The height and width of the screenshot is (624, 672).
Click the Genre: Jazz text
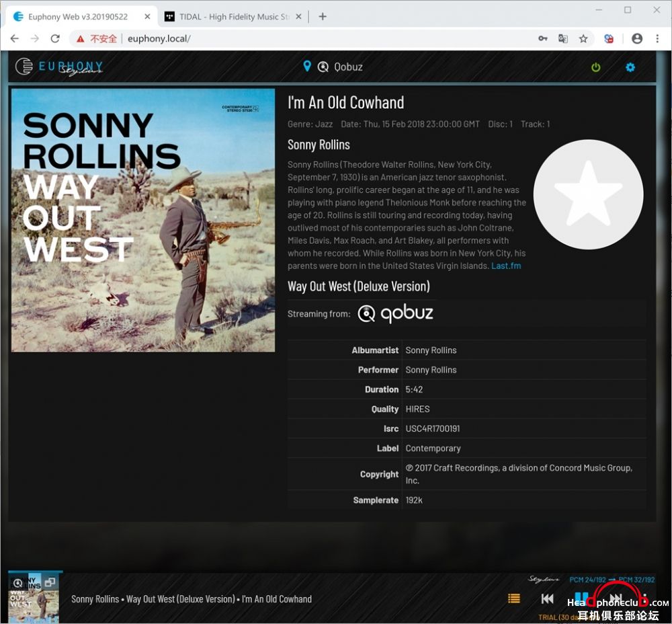tap(310, 124)
